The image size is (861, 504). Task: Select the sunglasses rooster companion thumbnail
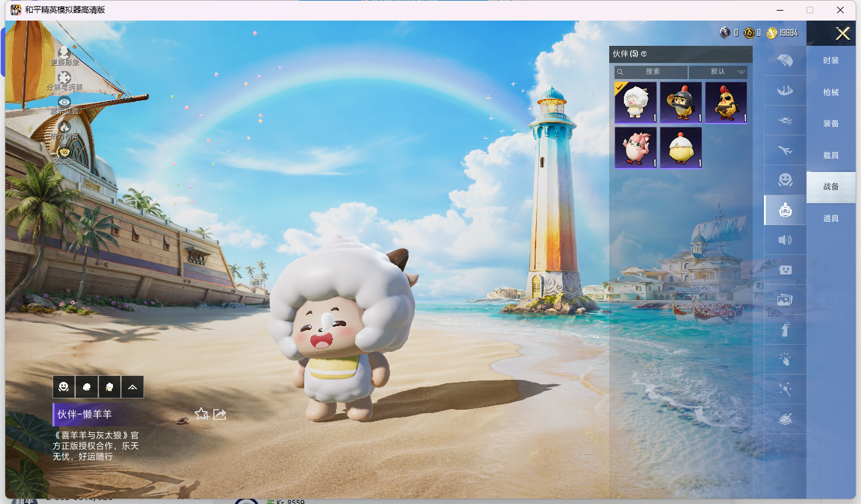(726, 102)
